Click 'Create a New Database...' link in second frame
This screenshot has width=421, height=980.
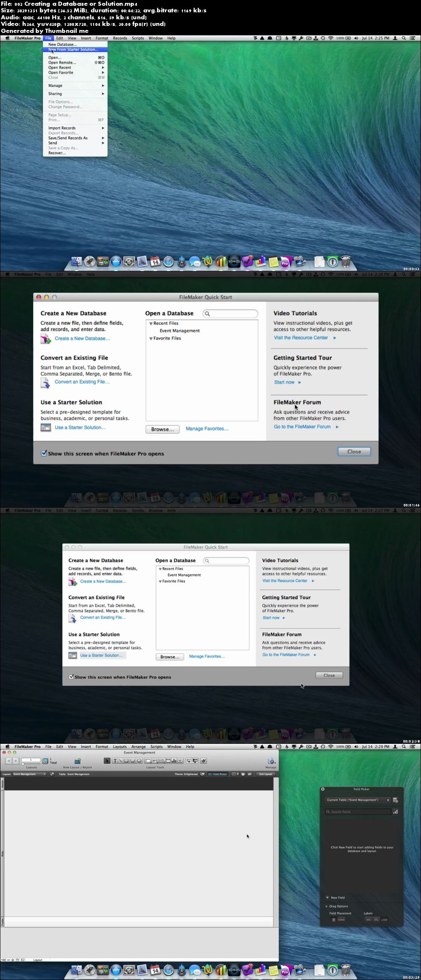pyautogui.click(x=82, y=338)
